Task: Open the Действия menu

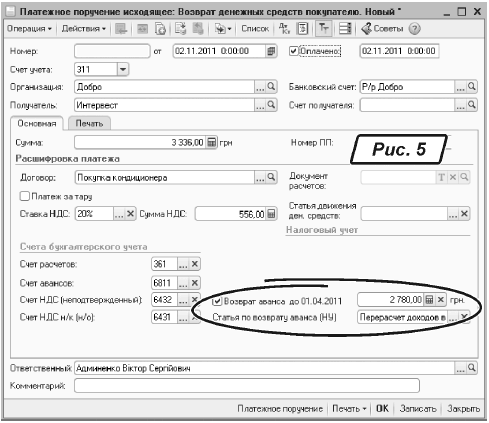Action: pos(84,29)
